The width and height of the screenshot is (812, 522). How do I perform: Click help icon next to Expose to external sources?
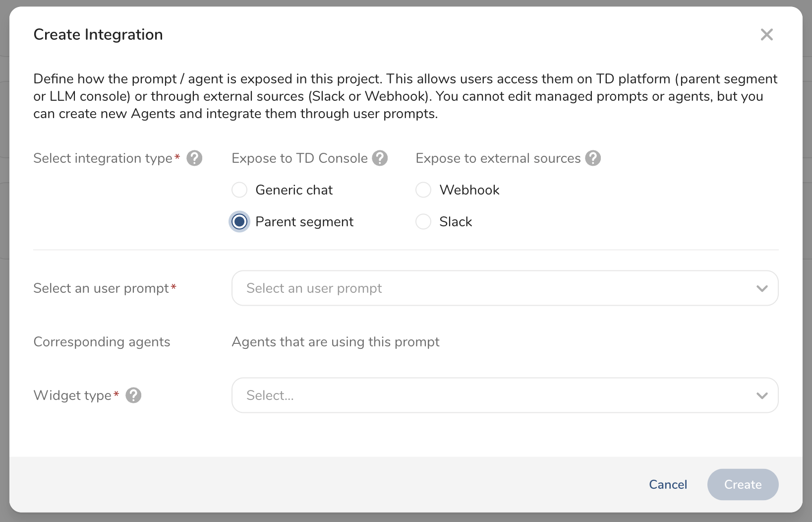click(593, 158)
